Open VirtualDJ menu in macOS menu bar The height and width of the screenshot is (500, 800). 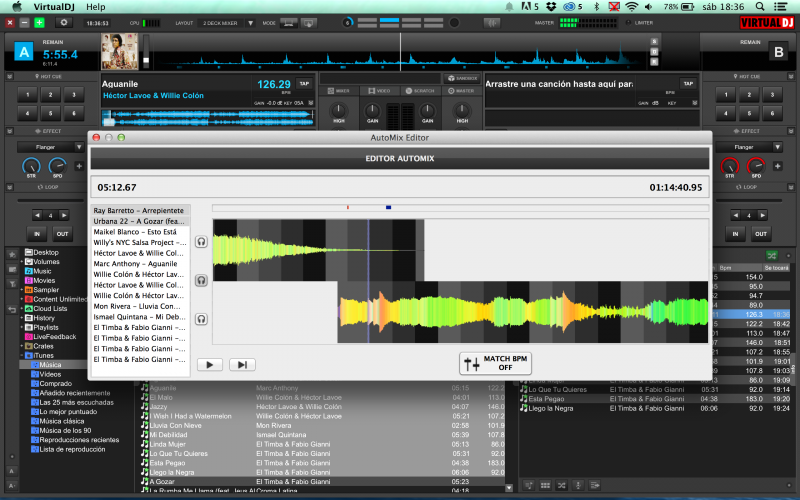coord(53,7)
